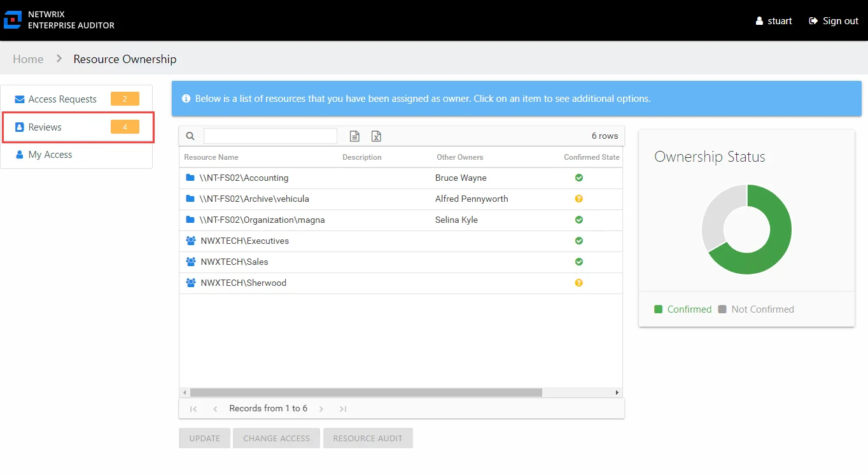Open Access Requests in sidebar
The height and width of the screenshot is (475, 868).
tap(77, 99)
